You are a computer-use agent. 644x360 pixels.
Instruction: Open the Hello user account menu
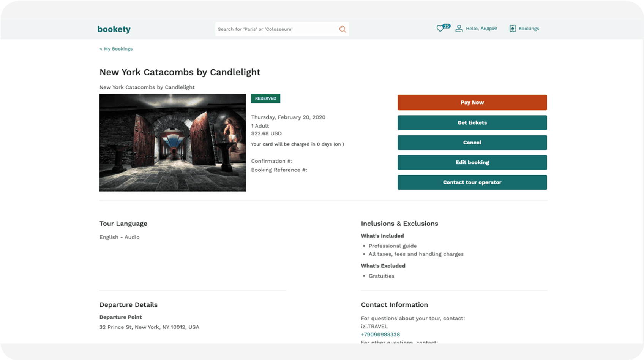click(481, 29)
